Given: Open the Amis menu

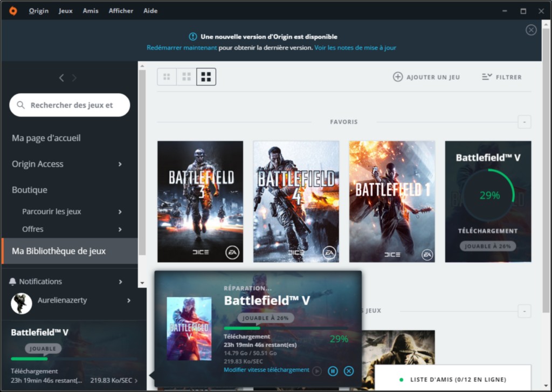Looking at the screenshot, I should click(x=91, y=11).
